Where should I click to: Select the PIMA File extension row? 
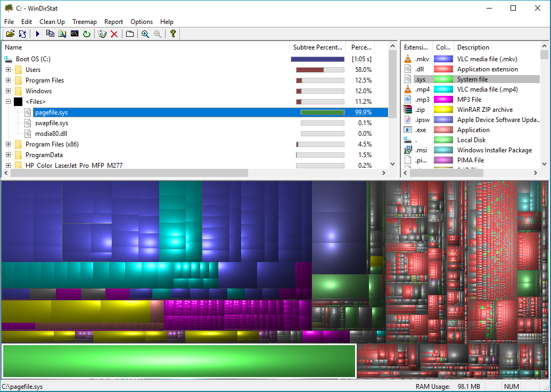tap(471, 160)
